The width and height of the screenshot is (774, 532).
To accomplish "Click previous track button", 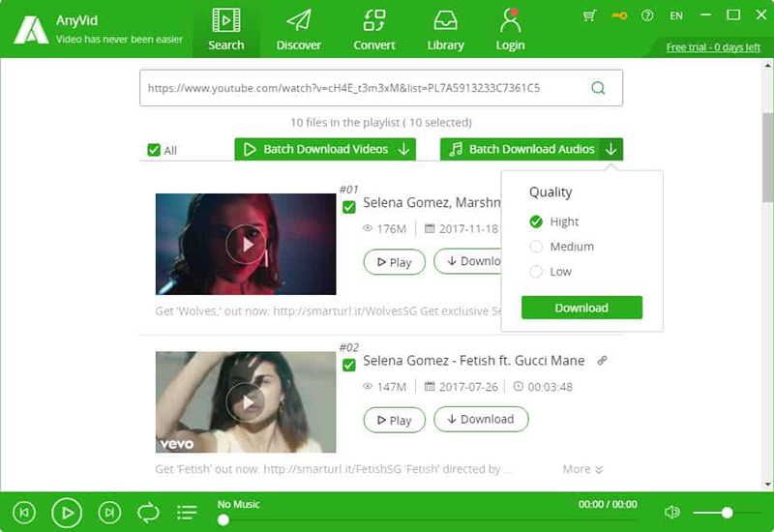I will (24, 513).
